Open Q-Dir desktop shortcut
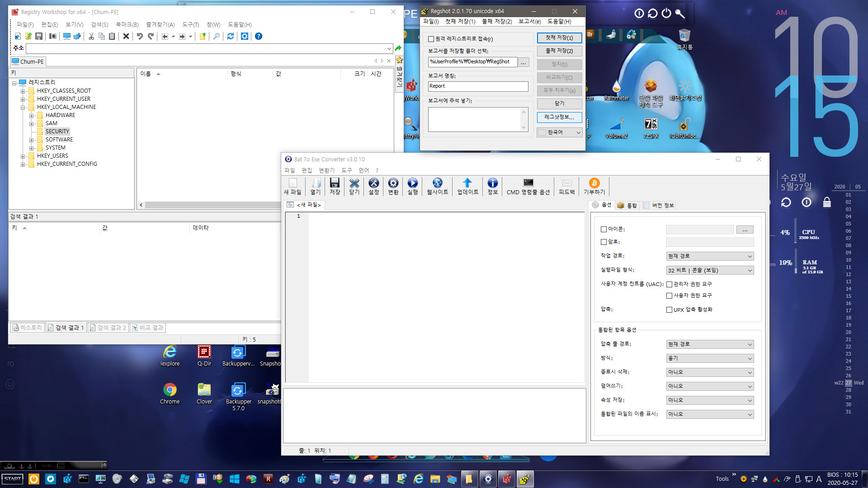 click(204, 356)
